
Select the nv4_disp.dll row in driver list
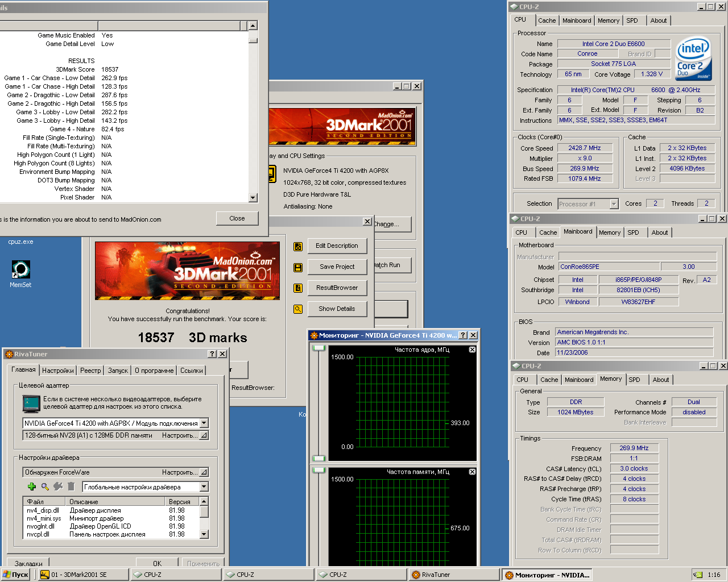[111, 510]
